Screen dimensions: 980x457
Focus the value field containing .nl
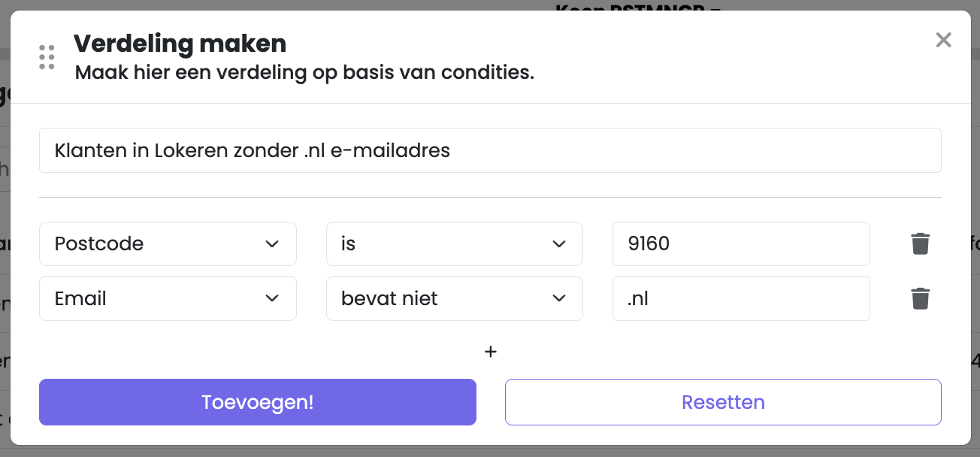[x=741, y=298]
